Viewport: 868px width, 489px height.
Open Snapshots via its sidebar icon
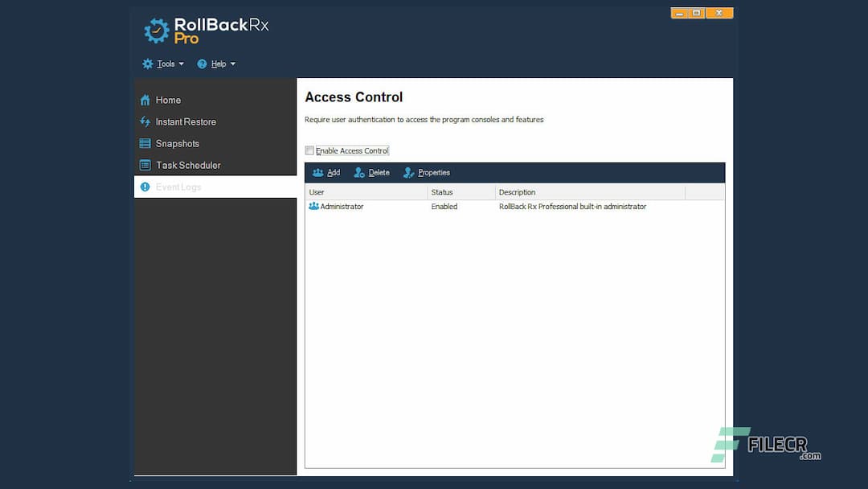[x=146, y=143]
